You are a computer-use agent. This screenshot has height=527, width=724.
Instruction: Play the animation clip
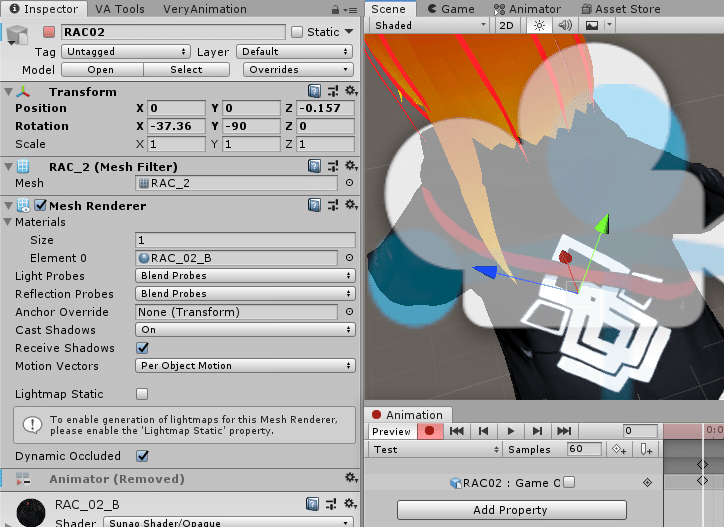tap(511, 431)
